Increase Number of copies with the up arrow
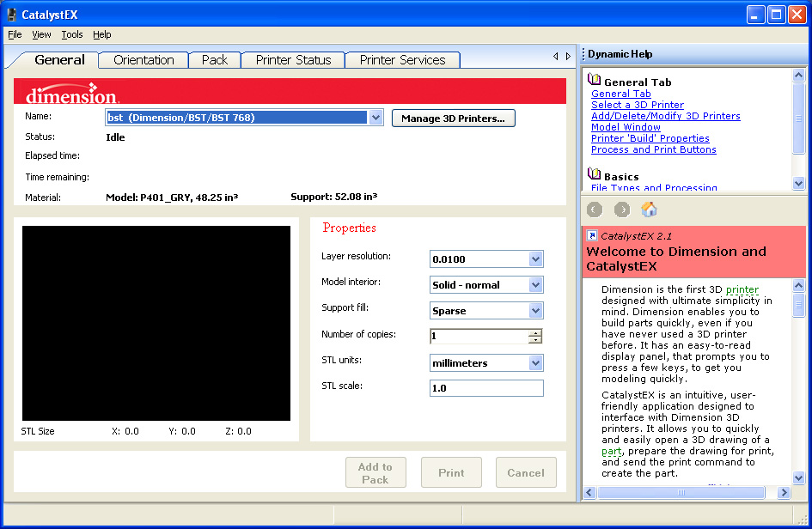This screenshot has height=529, width=812. [x=535, y=332]
